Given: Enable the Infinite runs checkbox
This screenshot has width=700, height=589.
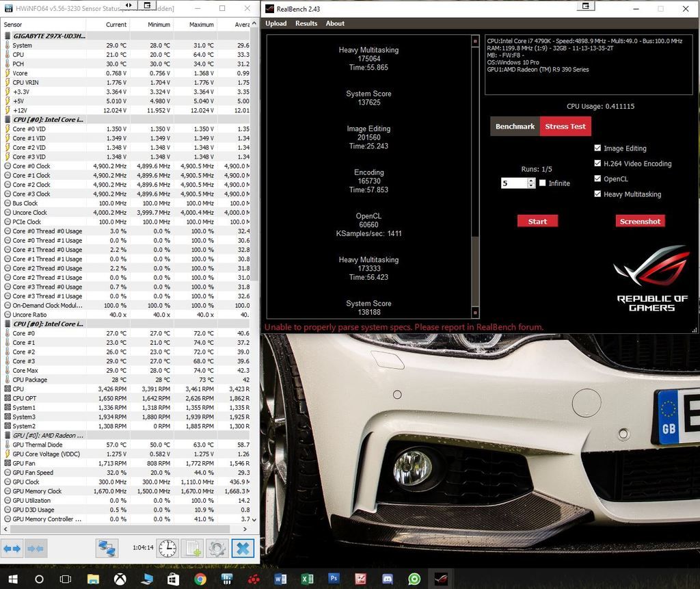Looking at the screenshot, I should click(543, 183).
